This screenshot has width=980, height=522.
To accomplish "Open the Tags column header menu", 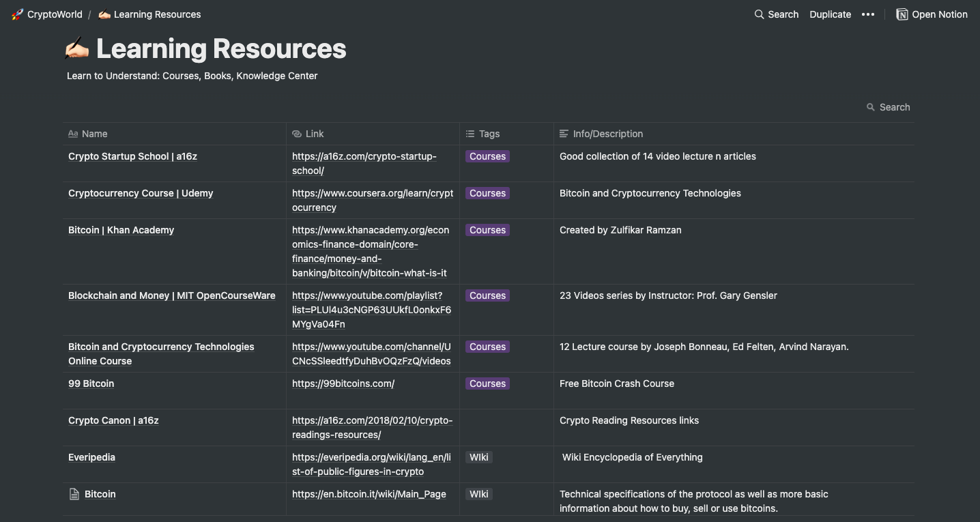I will 489,134.
